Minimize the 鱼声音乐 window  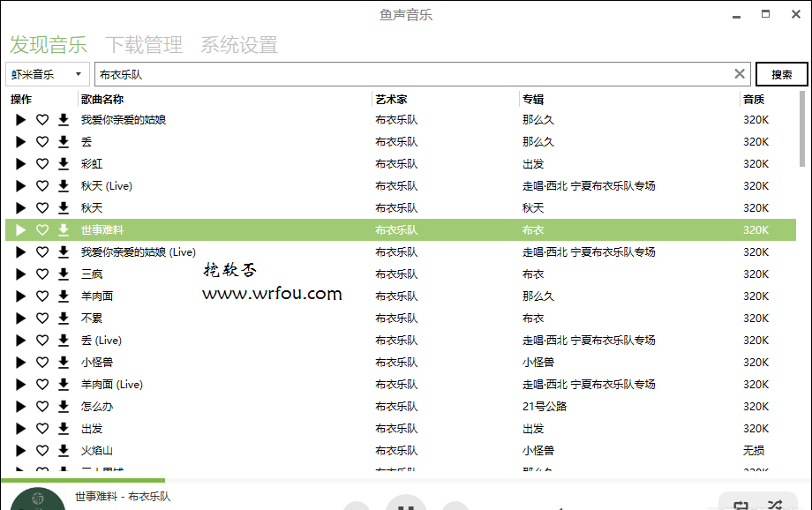tap(736, 15)
